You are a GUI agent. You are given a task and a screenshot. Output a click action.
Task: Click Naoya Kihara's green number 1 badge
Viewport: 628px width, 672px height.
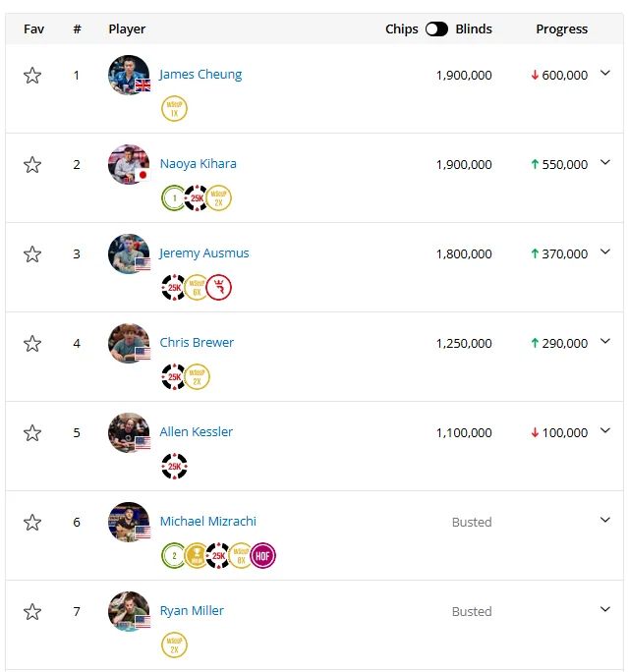tap(174, 198)
